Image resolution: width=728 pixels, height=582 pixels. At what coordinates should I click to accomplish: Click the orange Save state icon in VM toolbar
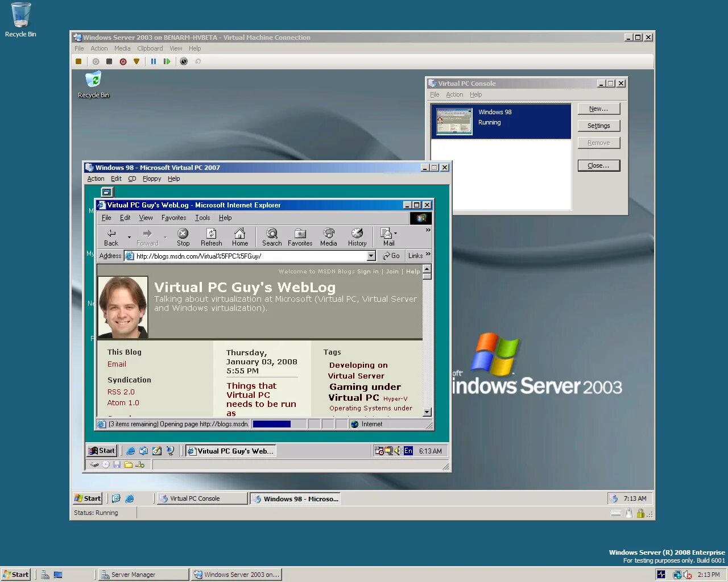136,61
